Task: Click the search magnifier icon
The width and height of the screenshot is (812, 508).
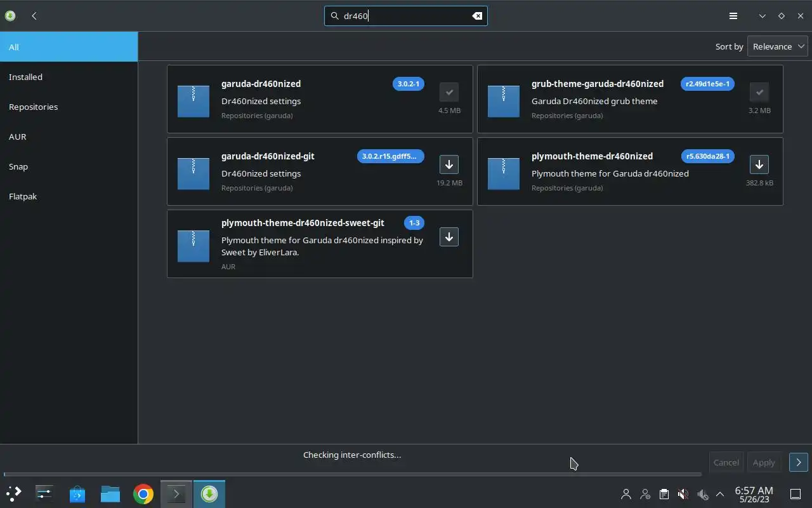Action: click(335, 16)
